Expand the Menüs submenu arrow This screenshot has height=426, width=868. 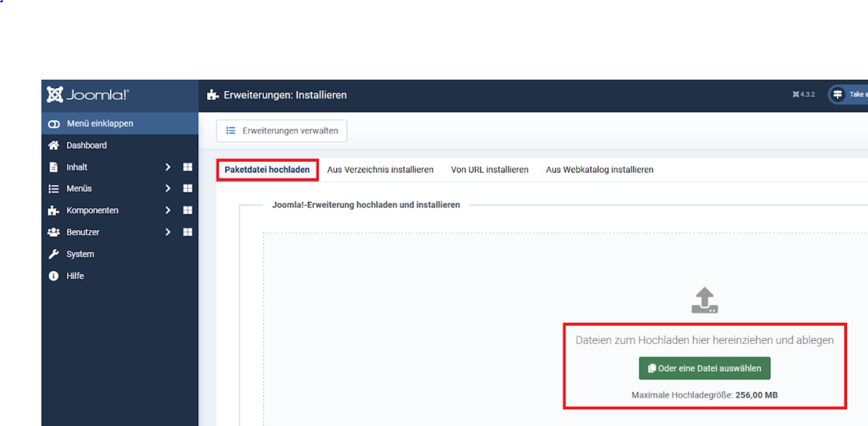pyautogui.click(x=168, y=188)
